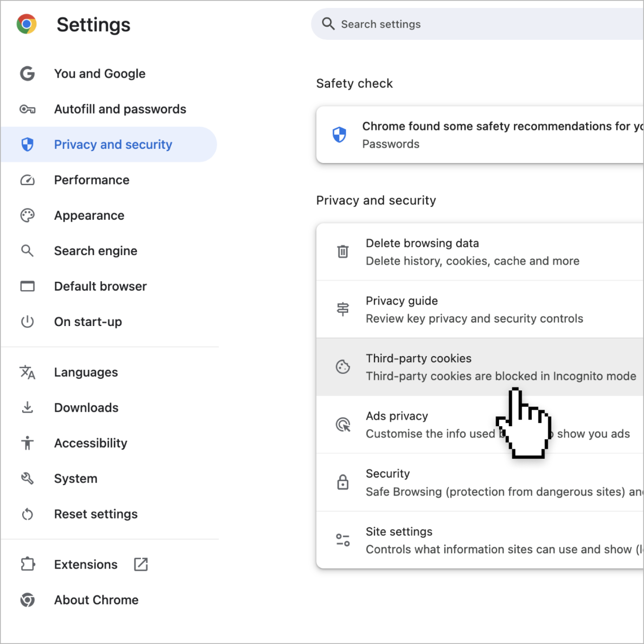
Task: Click the padlock icon for Security
Action: click(343, 482)
